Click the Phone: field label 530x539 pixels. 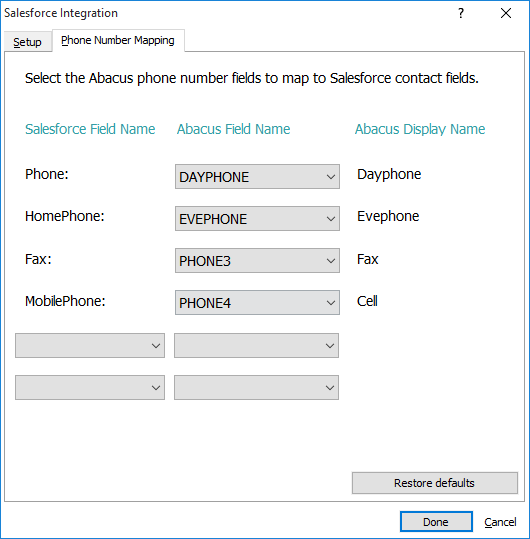[47, 174]
